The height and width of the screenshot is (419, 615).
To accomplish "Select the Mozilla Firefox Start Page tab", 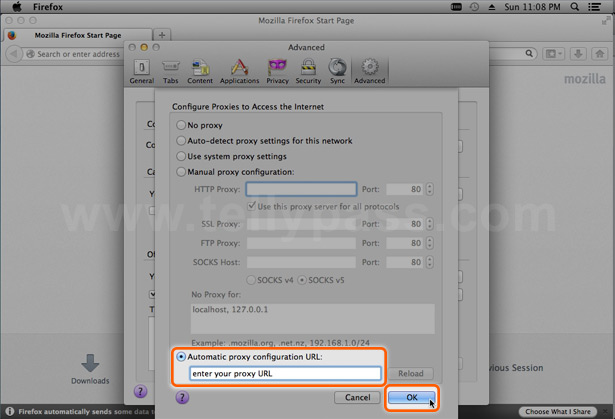I will click(x=78, y=35).
